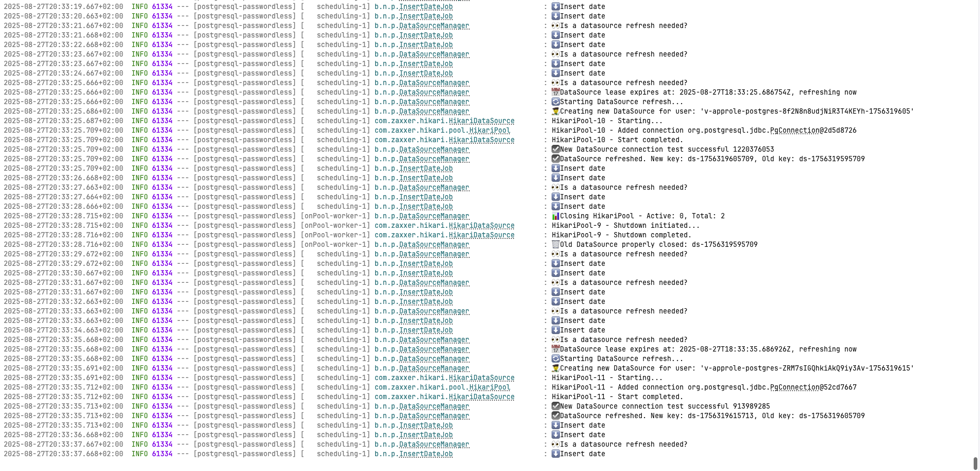Click user icon on Creating DataSource ZRM7sIGQhkiAkQ9iy3Av line
Screen dimensions: 980x471
tap(555, 368)
